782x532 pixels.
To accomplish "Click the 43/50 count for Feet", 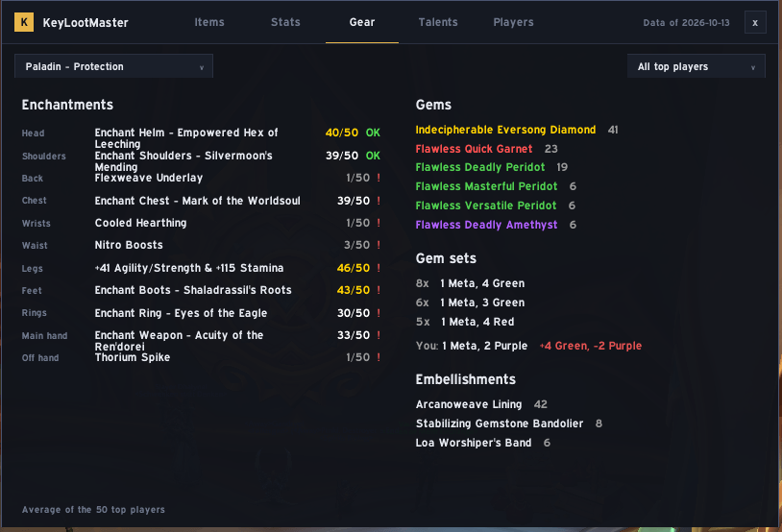I will point(354,290).
